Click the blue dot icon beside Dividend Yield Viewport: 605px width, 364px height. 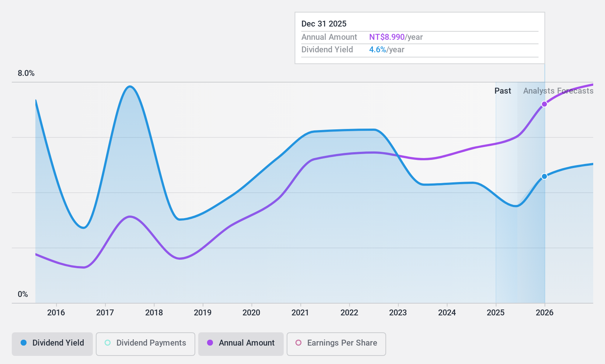tap(24, 343)
